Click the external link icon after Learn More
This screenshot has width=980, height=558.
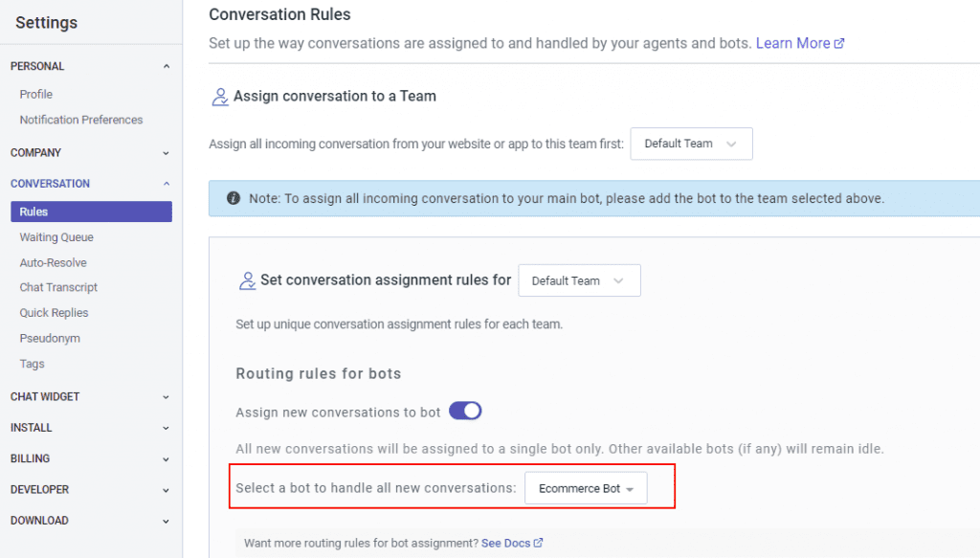point(839,43)
